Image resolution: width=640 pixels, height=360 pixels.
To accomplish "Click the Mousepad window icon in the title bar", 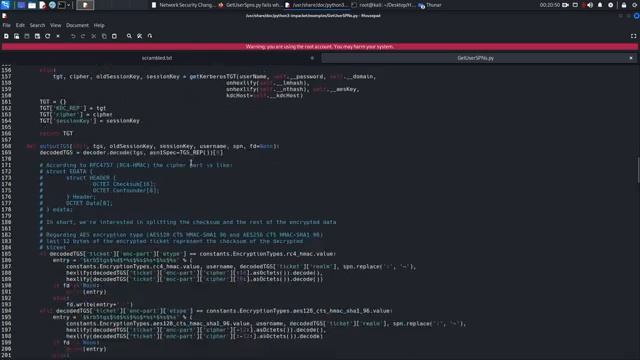I will click(4, 16).
